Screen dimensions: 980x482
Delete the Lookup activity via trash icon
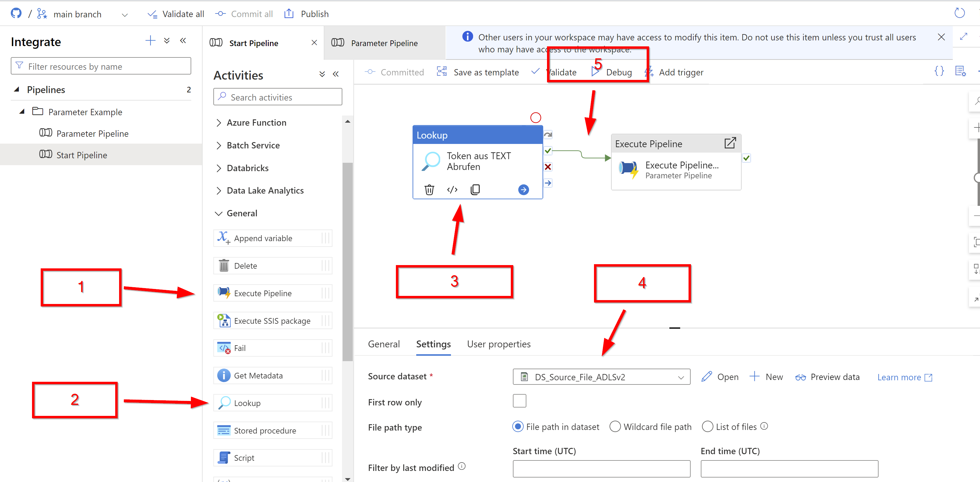click(x=429, y=189)
